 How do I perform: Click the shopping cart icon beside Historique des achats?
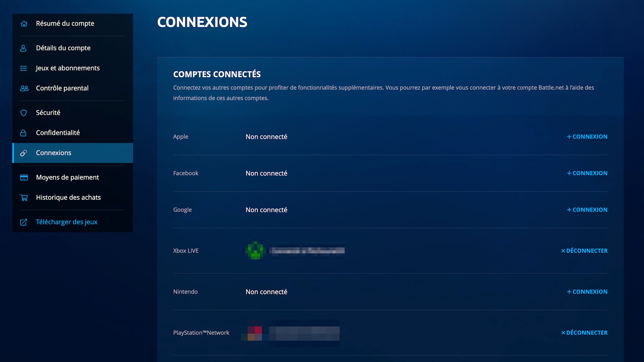24,197
